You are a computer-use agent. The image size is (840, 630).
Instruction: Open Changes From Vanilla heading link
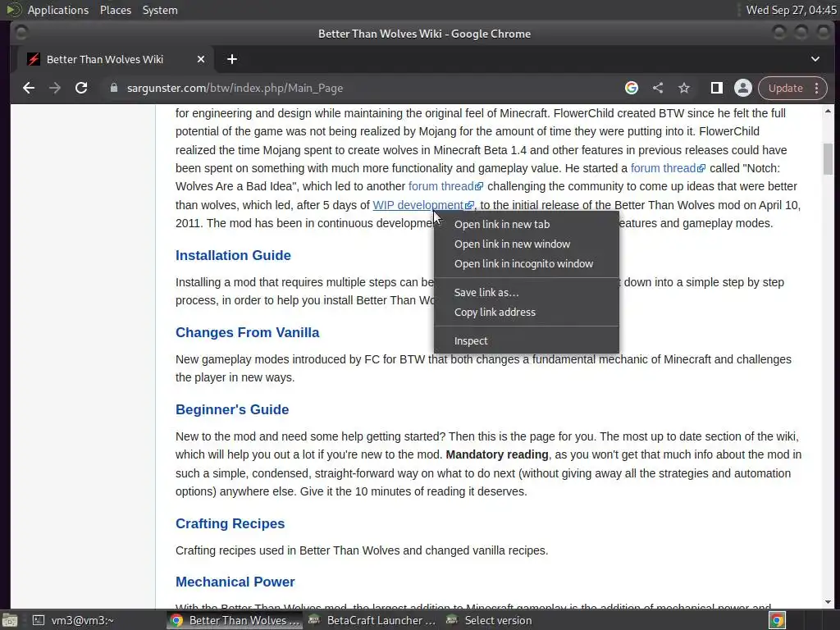click(247, 333)
